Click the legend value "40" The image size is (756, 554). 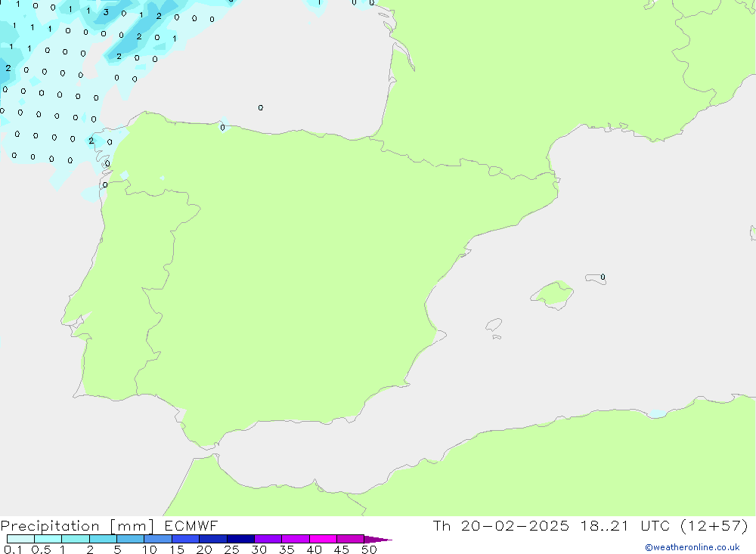(314, 549)
